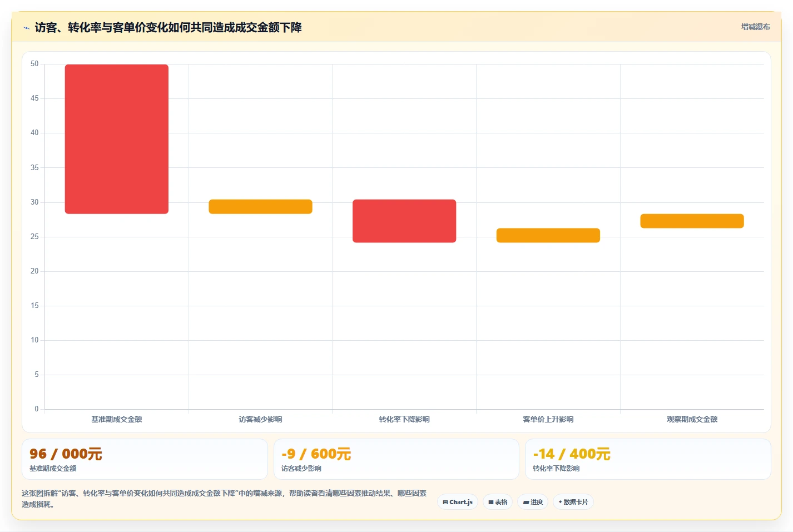Click the x-axis label 观察期成交金额
This screenshot has width=793, height=532.
692,419
